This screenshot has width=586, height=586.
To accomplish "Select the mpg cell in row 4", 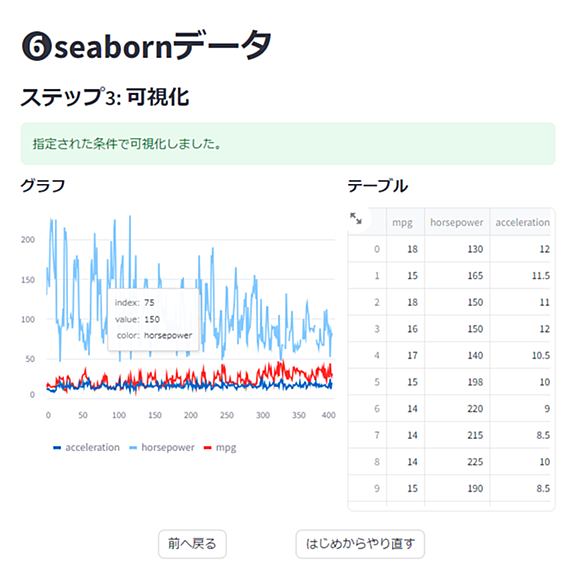I will [405, 355].
